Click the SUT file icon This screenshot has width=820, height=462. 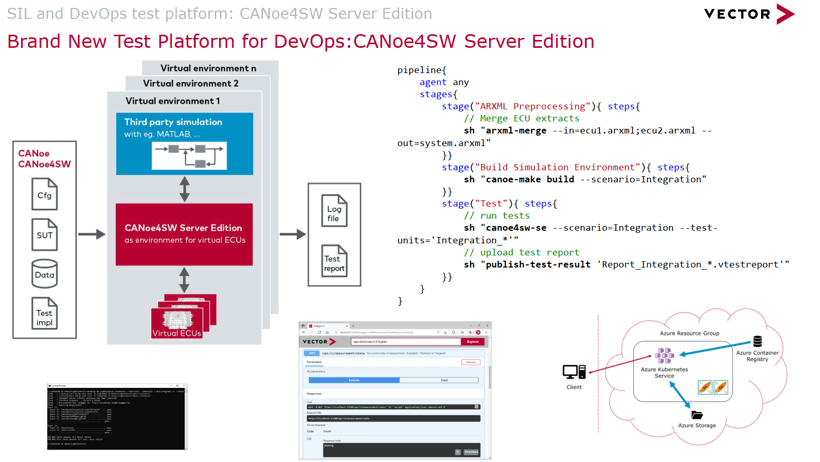(x=44, y=234)
